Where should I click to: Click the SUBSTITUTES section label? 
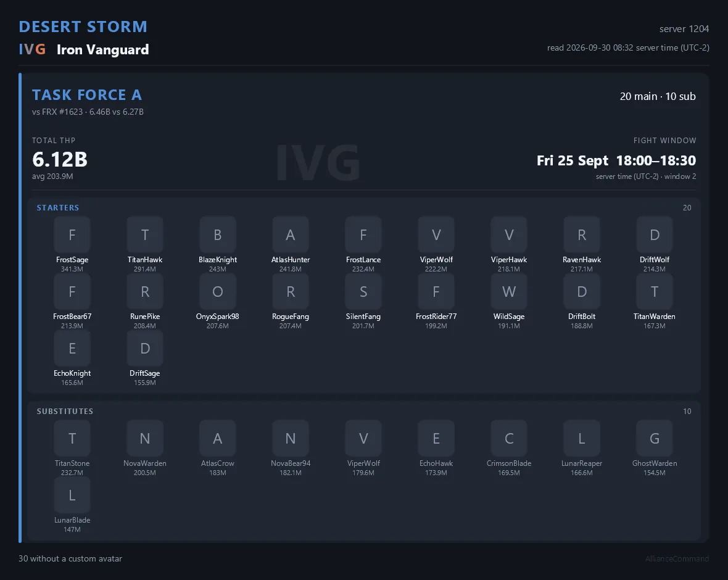[x=65, y=411]
